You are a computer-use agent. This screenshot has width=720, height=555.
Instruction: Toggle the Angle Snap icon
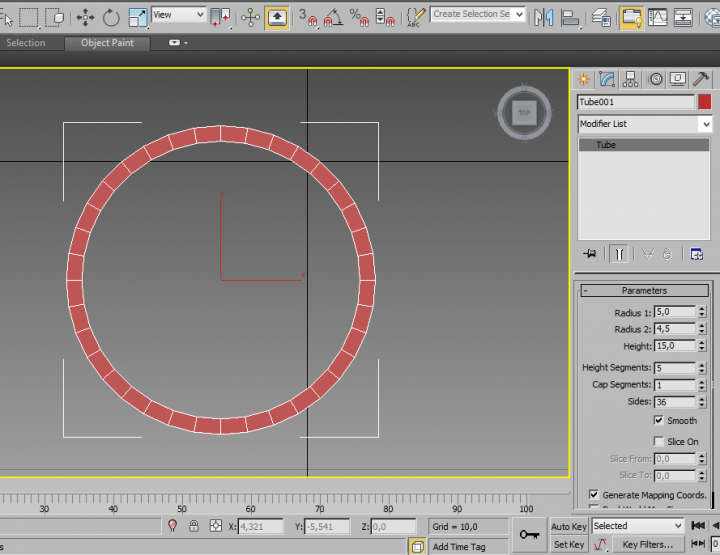(x=333, y=17)
